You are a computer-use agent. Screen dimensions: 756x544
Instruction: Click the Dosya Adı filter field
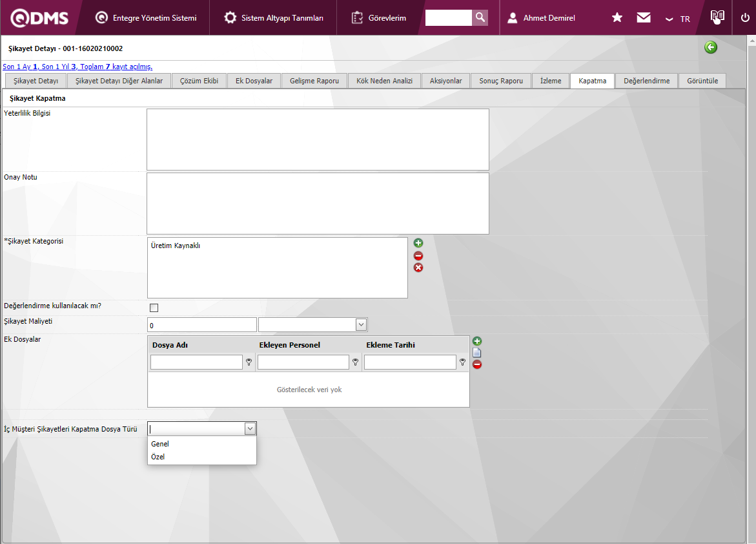point(196,362)
